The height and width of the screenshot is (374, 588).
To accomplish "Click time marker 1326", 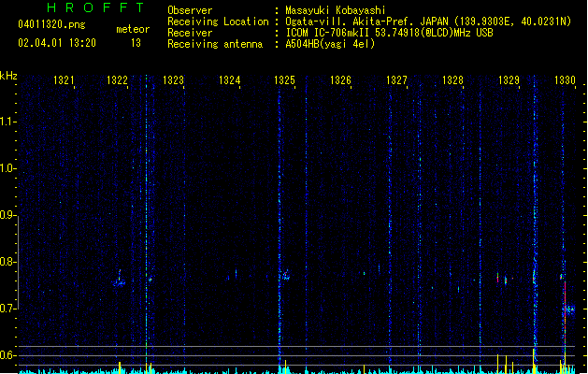I will coord(340,80).
